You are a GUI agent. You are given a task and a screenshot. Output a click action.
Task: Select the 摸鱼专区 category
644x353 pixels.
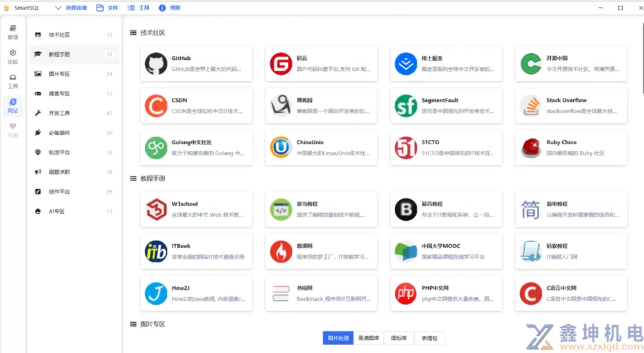point(74,93)
